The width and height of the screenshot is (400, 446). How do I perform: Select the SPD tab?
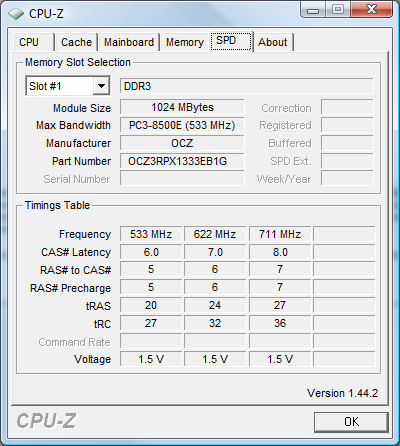231,41
